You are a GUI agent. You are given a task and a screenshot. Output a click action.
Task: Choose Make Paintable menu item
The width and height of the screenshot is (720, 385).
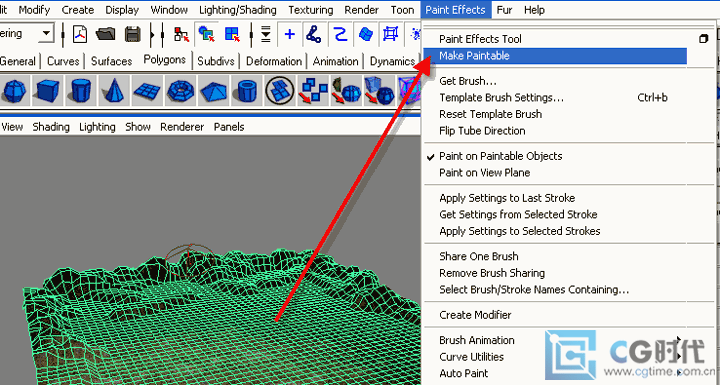556,56
